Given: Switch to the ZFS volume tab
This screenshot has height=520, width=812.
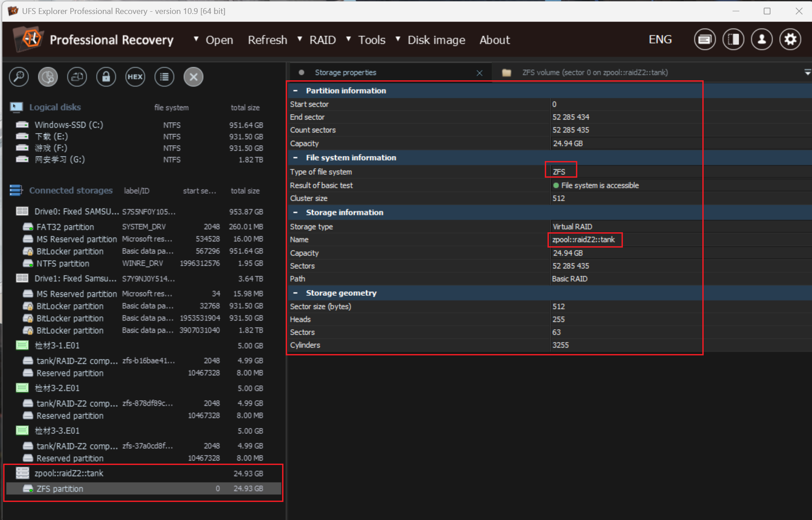Looking at the screenshot, I should pyautogui.click(x=594, y=73).
